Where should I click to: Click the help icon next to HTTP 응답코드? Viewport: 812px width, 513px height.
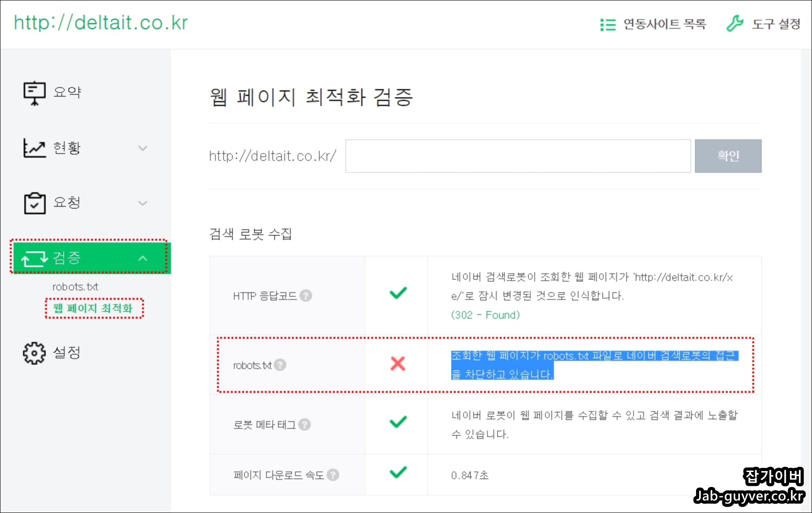pos(305,296)
